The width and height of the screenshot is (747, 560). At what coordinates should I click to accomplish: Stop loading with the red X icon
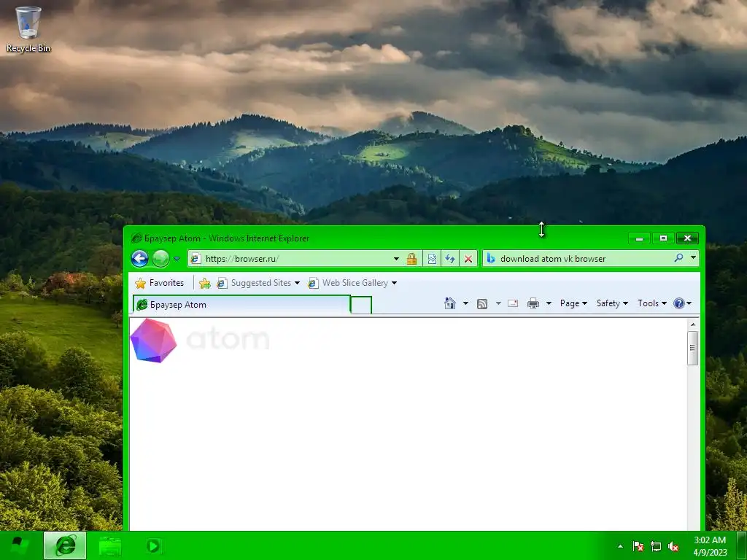(x=468, y=259)
